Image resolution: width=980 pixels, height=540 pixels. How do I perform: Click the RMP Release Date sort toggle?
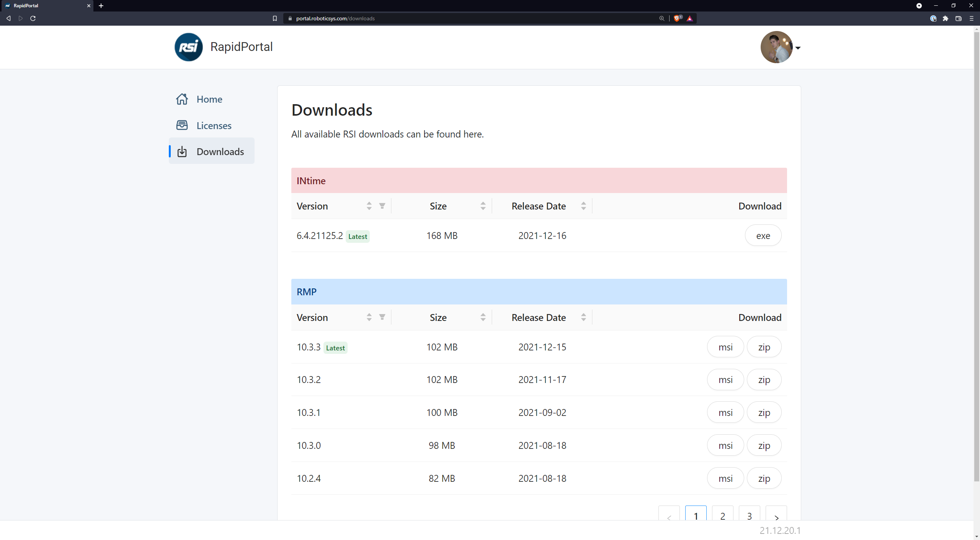pos(583,317)
